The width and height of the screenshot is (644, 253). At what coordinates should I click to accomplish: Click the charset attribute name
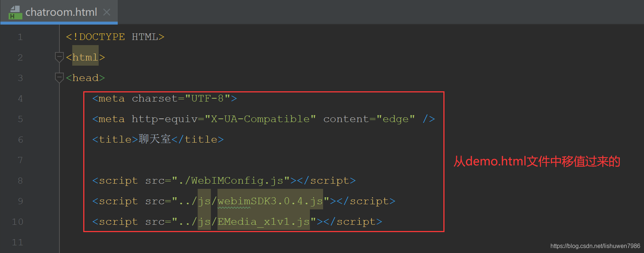click(155, 99)
